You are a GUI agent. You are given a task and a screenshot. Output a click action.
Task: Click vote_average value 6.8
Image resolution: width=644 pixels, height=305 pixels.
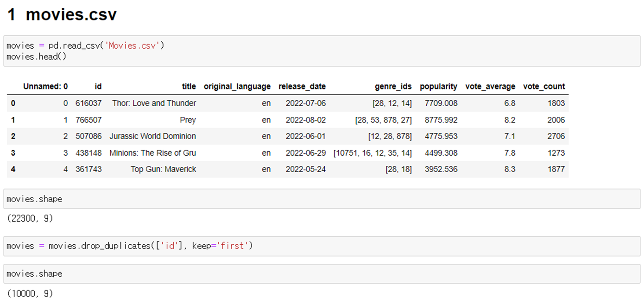point(510,103)
